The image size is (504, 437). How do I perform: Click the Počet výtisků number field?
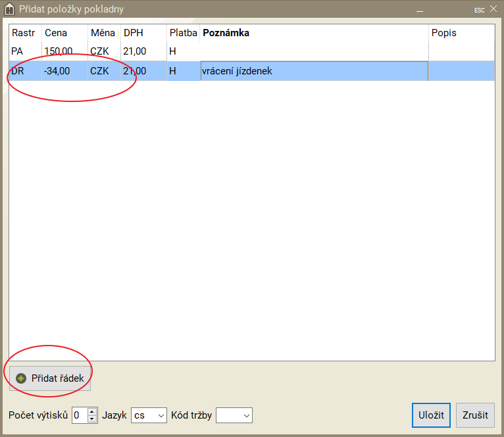tap(79, 415)
